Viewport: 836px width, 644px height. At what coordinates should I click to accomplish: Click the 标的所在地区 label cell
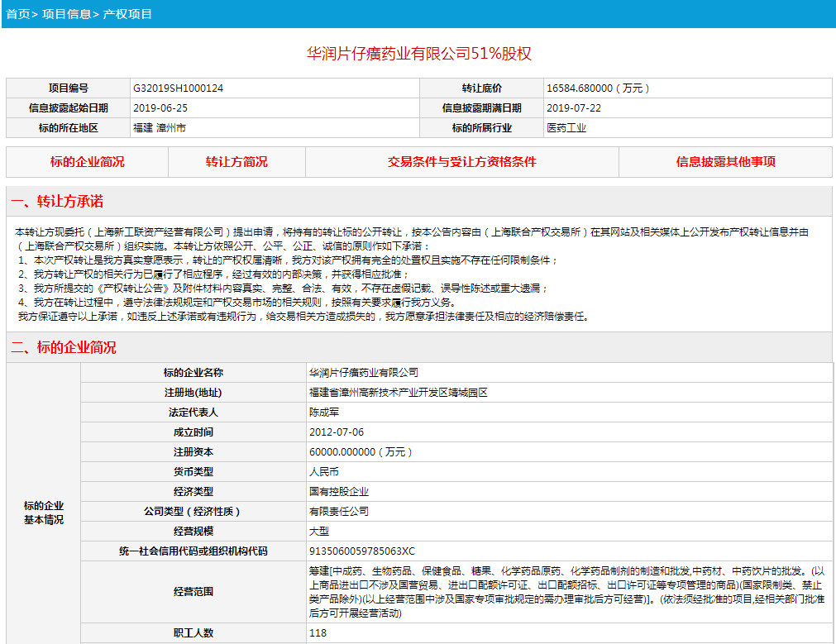pyautogui.click(x=69, y=128)
